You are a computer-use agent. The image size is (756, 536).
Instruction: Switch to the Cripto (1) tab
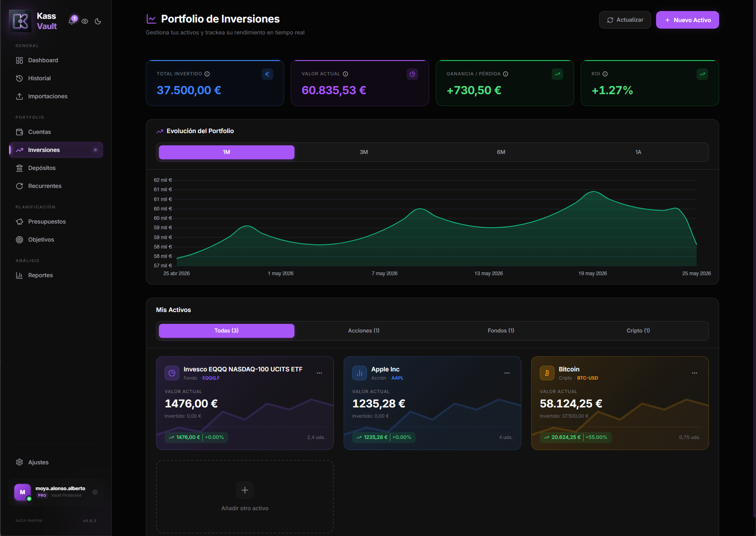coord(638,330)
